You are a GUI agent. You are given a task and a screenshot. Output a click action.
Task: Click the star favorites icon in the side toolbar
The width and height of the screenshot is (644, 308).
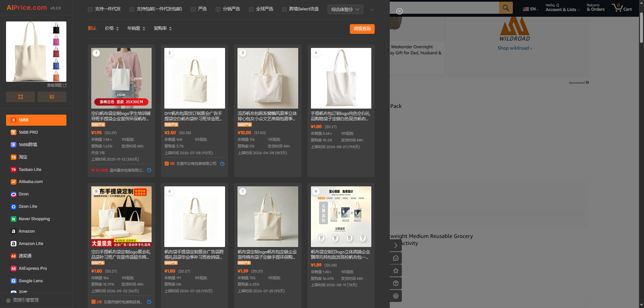[x=396, y=270]
